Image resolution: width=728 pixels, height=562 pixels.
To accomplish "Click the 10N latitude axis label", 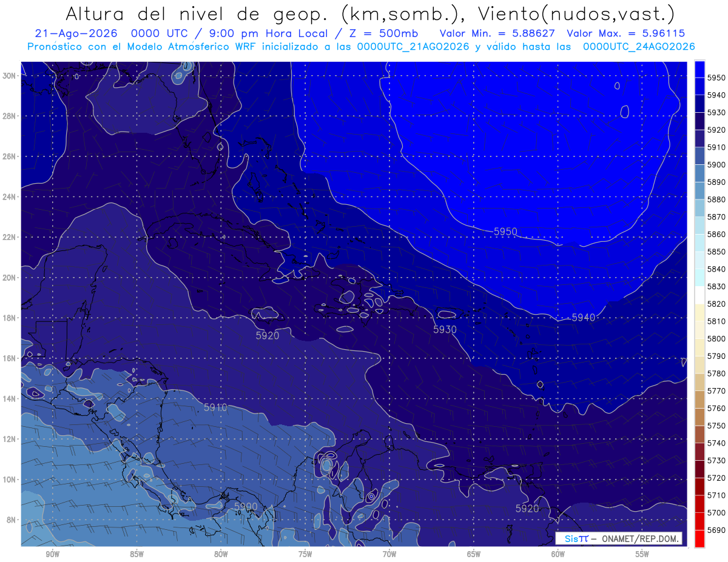I will coord(9,480).
